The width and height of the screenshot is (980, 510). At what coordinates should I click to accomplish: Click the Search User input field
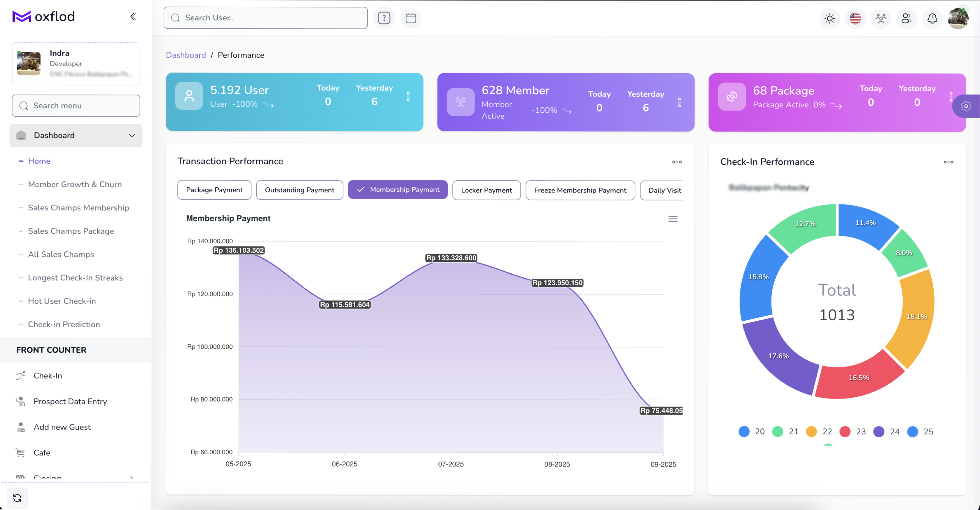pos(265,18)
